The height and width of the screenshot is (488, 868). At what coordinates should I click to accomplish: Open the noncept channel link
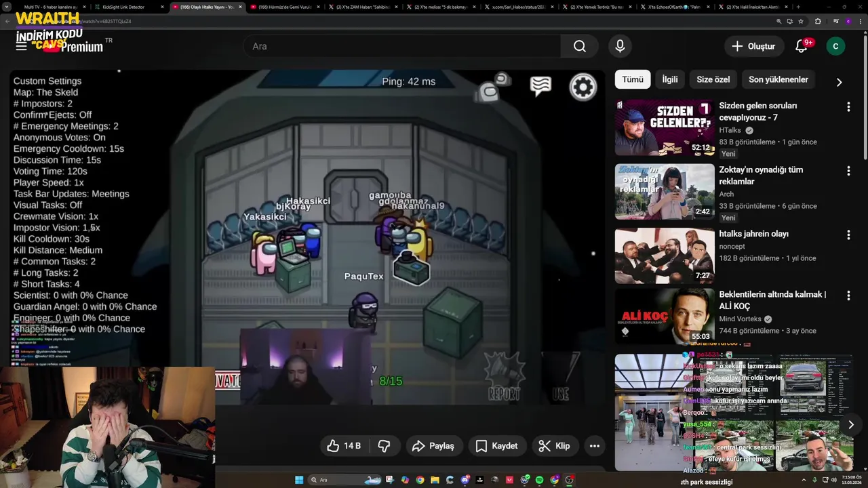[732, 246]
